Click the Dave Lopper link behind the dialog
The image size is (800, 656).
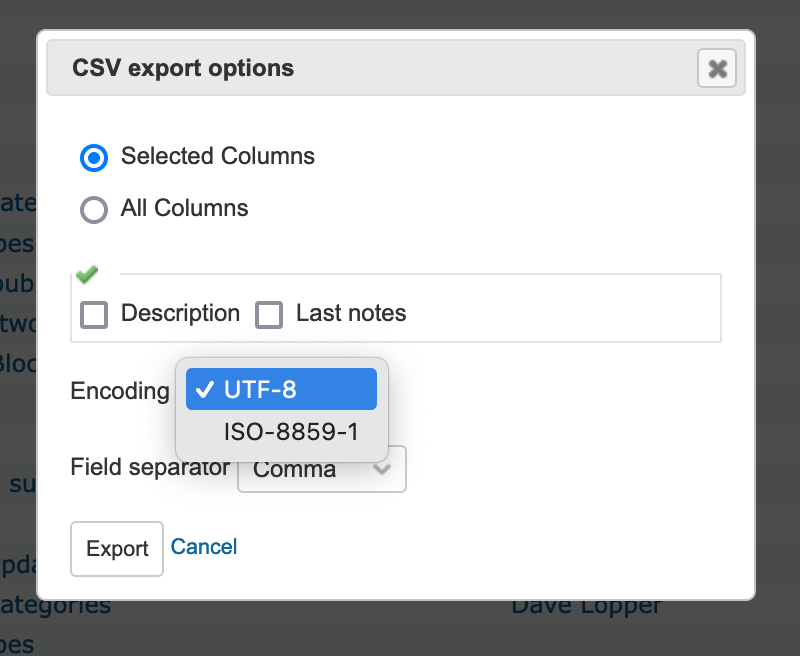click(587, 605)
